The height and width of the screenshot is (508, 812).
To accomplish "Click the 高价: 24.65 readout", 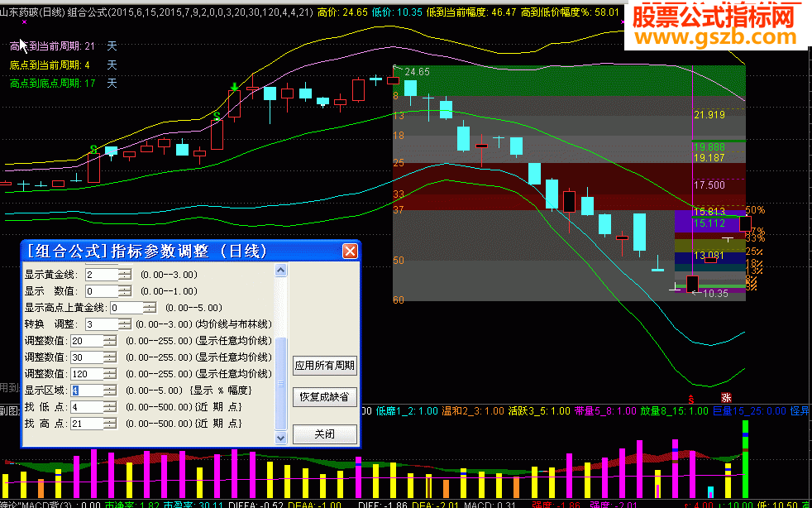I will point(342,12).
